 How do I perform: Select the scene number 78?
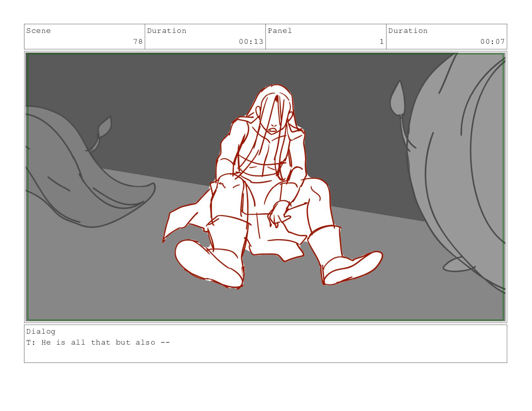pos(138,42)
